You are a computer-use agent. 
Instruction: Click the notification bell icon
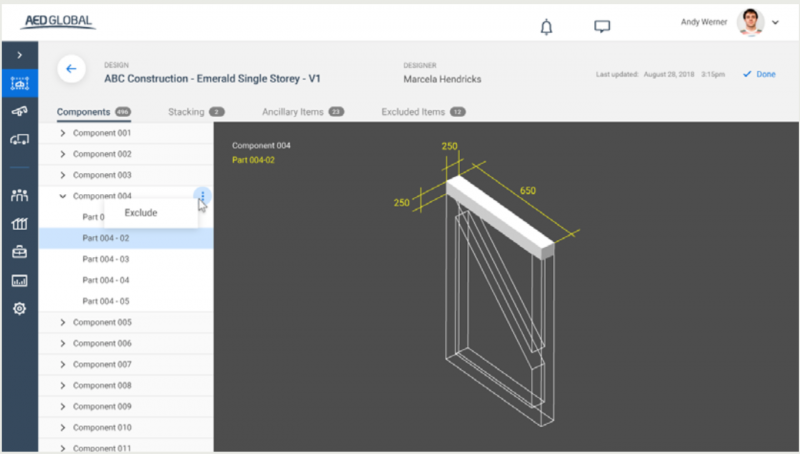tap(546, 27)
